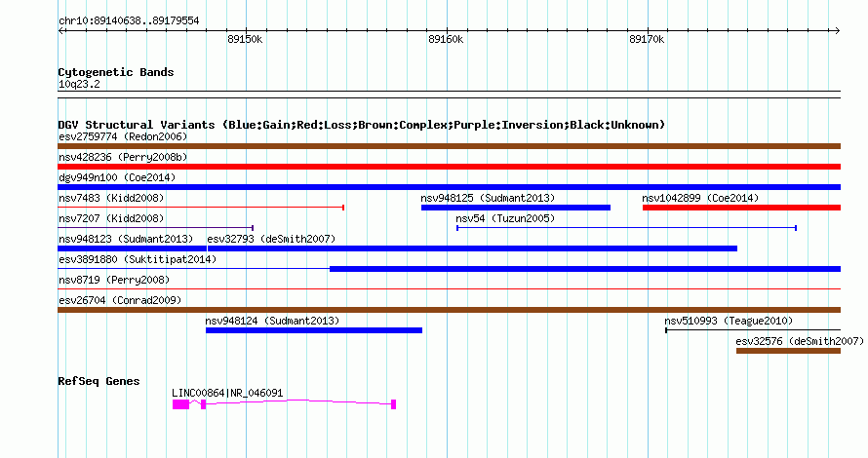The image size is (868, 458).
Task: Click the dgv949n100 (Coe2014) blue gain bar
Action: coord(449,187)
